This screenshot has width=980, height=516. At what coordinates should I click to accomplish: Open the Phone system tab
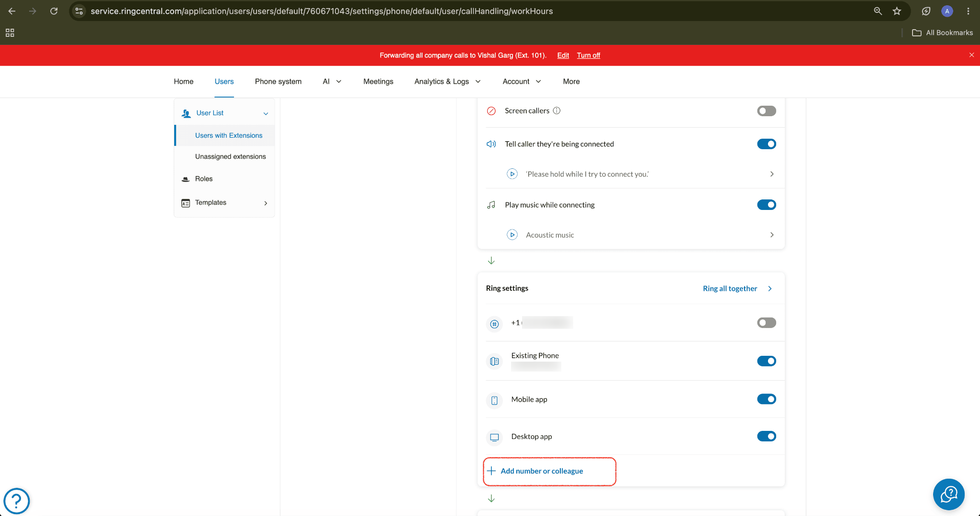tap(278, 81)
